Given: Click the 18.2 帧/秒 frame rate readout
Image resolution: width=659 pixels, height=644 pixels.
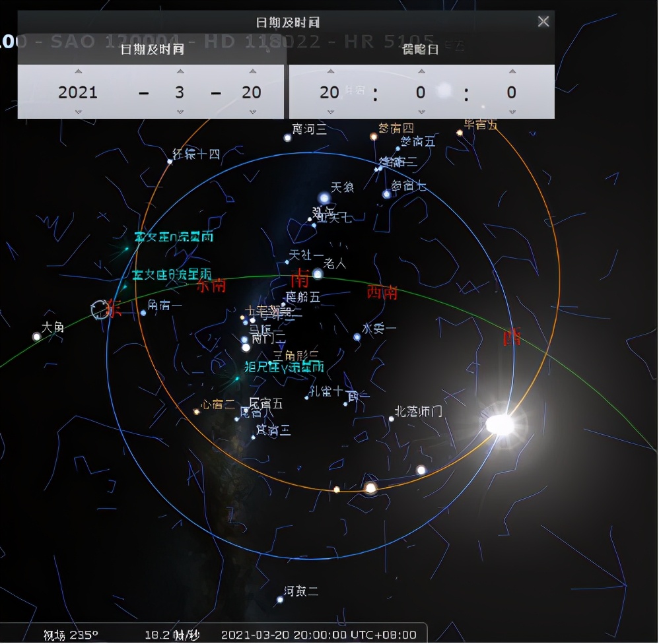Looking at the screenshot, I should coord(172,635).
